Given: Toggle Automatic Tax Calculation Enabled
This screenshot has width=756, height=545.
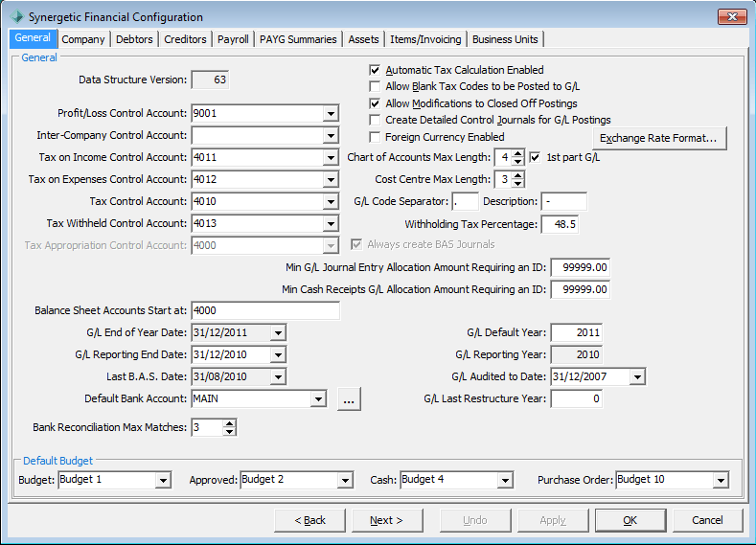Looking at the screenshot, I should [375, 70].
